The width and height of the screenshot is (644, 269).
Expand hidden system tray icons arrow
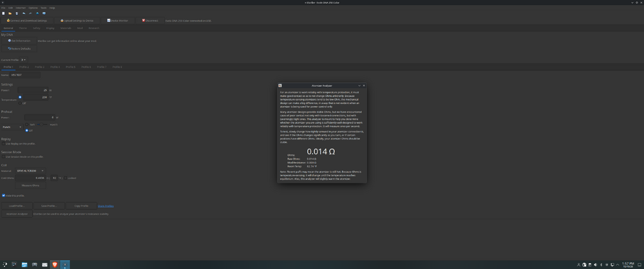click(x=618, y=265)
